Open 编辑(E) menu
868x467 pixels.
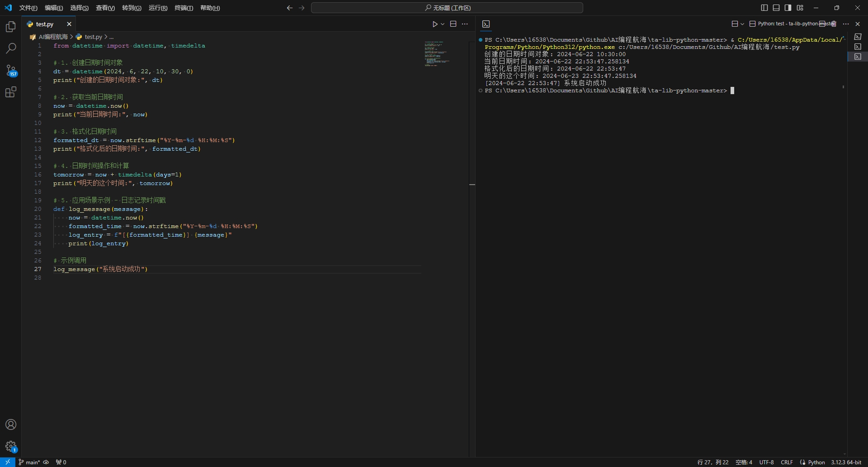[x=54, y=8]
